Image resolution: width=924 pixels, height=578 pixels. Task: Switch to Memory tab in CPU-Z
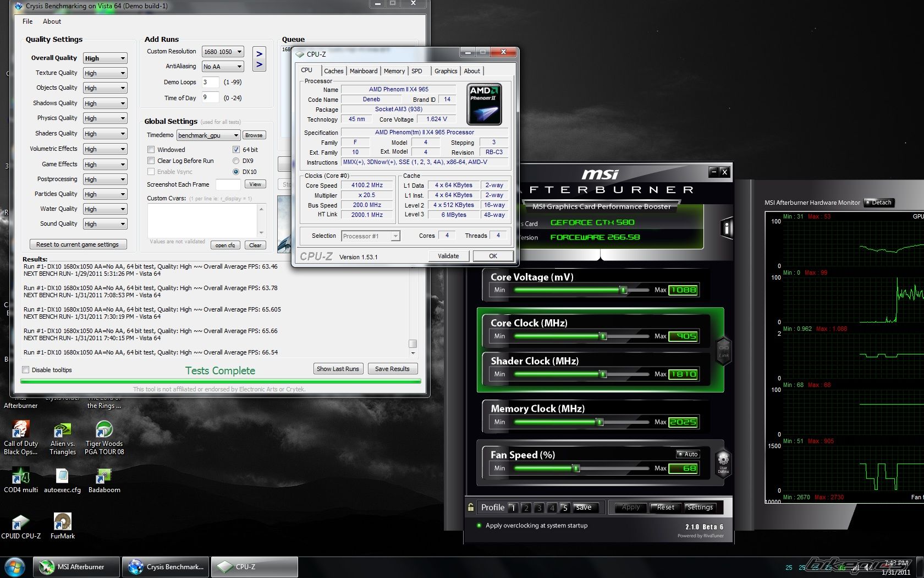(394, 71)
